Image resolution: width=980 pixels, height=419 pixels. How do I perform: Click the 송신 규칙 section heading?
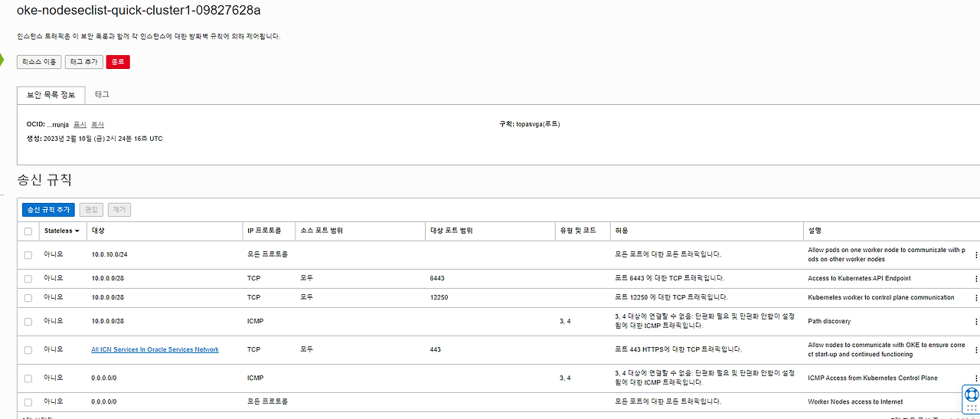click(44, 181)
